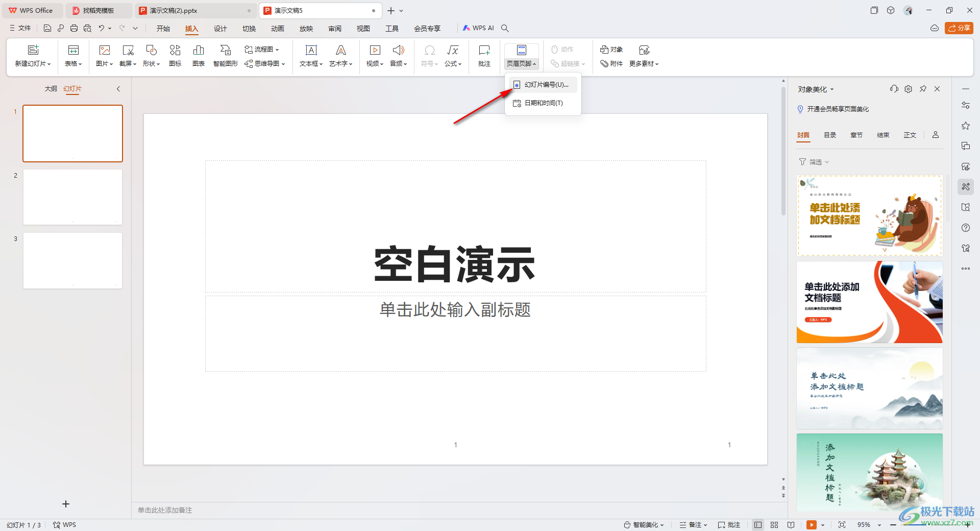Open Smart Graphics (智能图形)

226,56
